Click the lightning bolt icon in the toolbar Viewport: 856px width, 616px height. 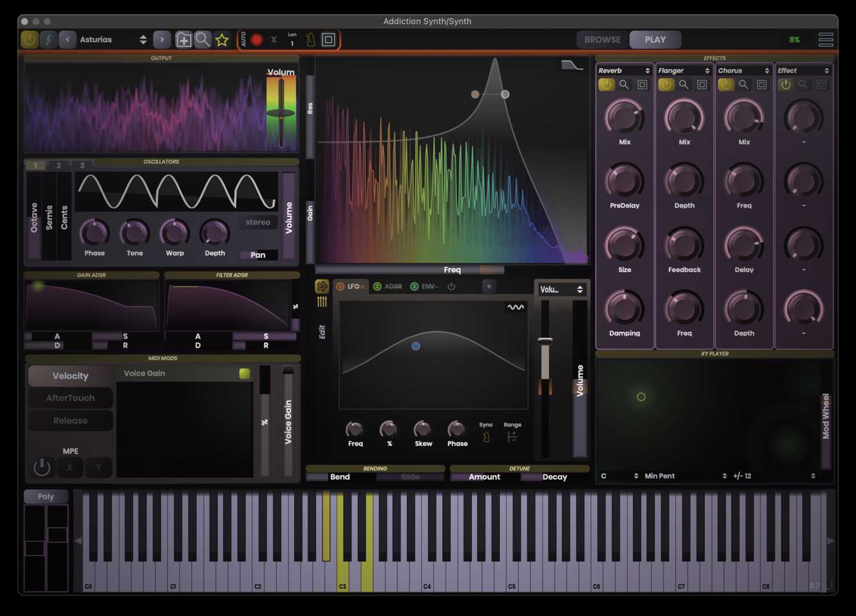pos(48,39)
